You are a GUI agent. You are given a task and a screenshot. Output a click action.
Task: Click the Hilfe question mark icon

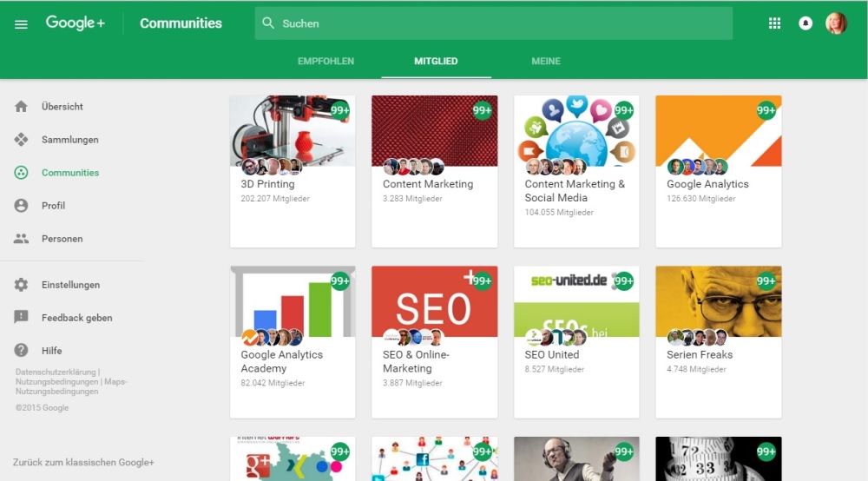pos(22,351)
